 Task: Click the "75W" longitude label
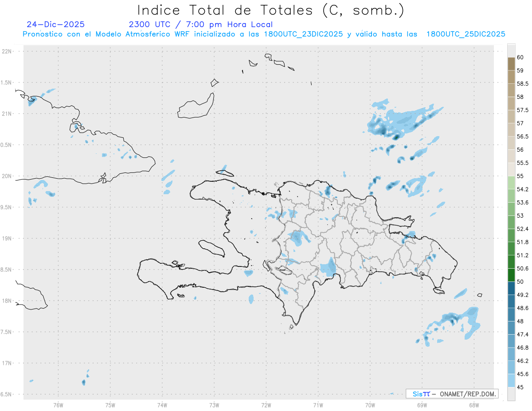pos(110,405)
